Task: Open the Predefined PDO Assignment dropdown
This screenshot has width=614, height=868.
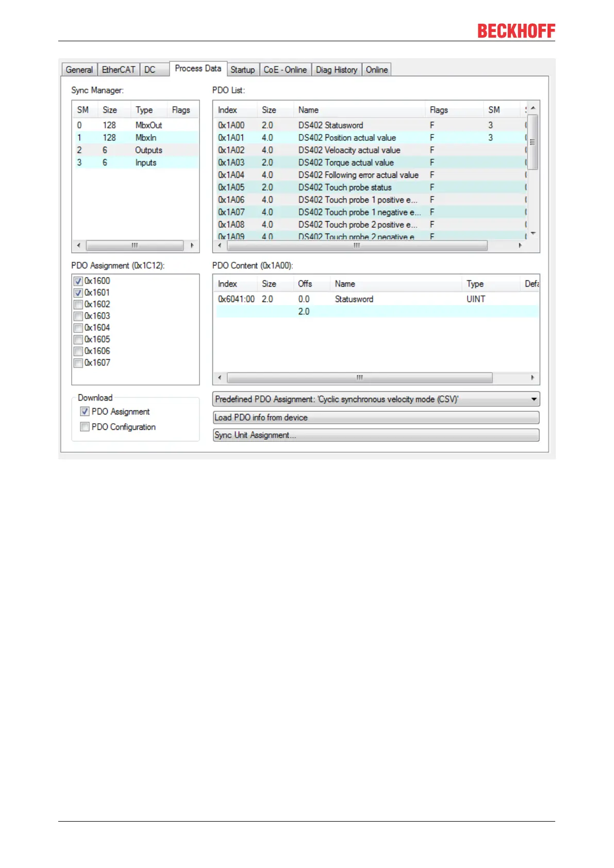Action: click(376, 399)
